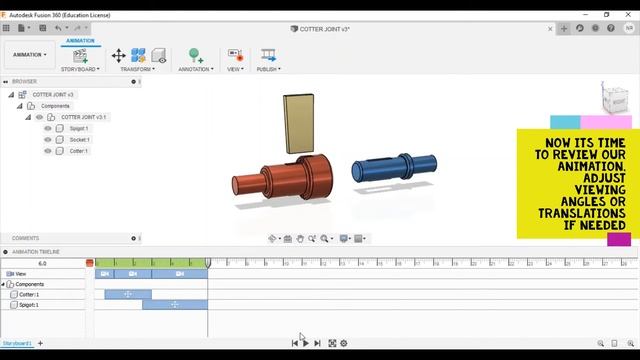The image size is (640, 360).
Task: Click the Fit zoom magnifier
Action: coord(325,239)
